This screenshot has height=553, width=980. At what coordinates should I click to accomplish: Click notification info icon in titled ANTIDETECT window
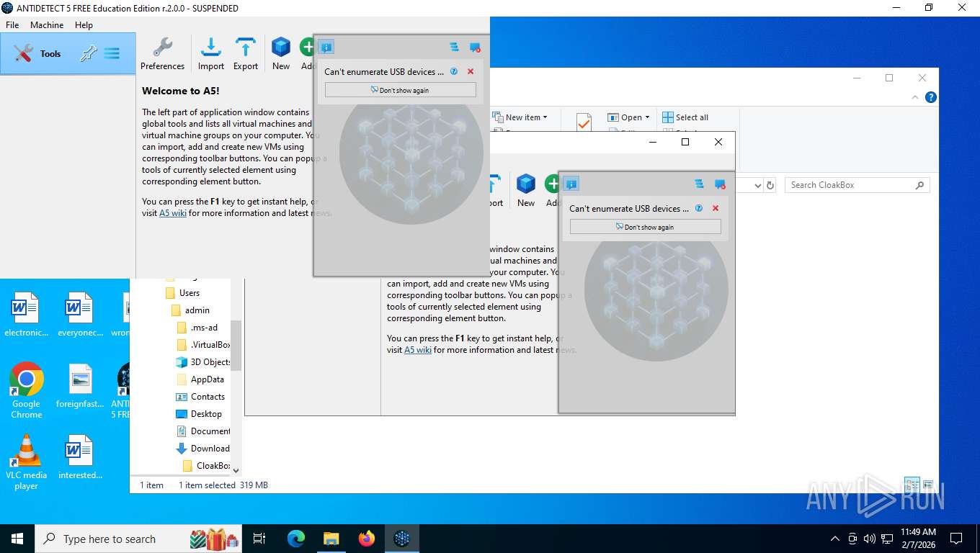(x=326, y=48)
